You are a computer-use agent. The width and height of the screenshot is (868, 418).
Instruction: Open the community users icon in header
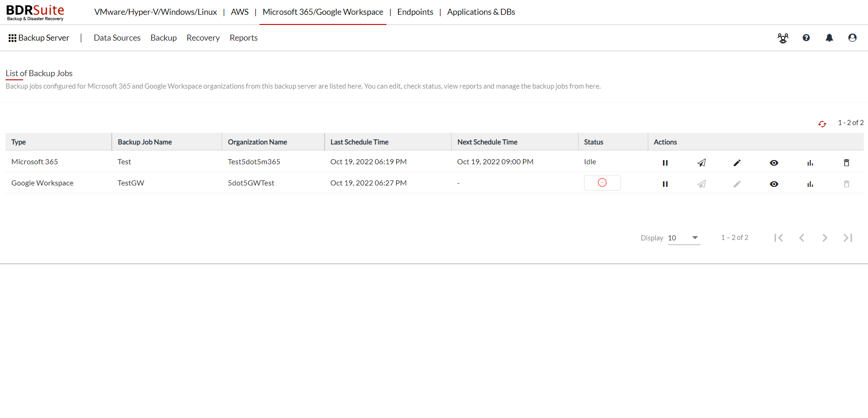pyautogui.click(x=783, y=38)
